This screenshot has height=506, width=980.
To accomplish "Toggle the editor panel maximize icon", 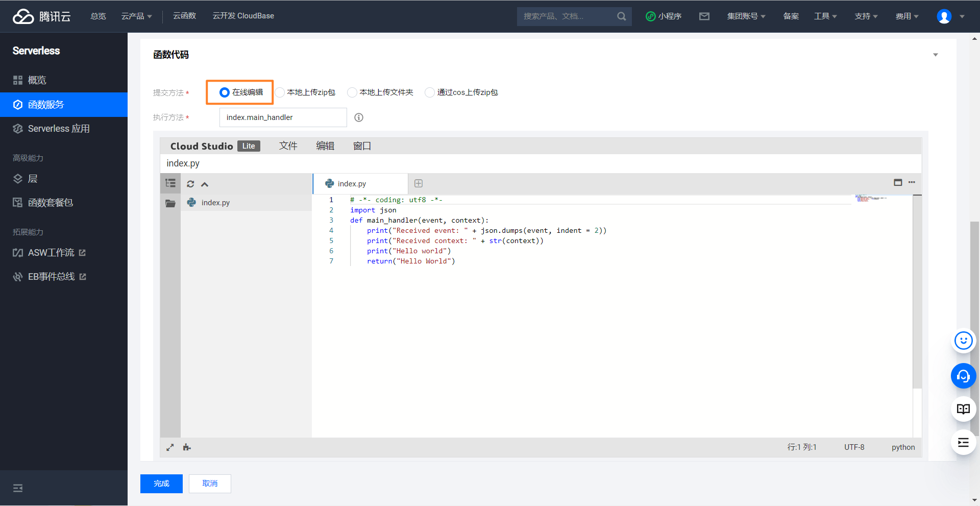I will (x=898, y=182).
